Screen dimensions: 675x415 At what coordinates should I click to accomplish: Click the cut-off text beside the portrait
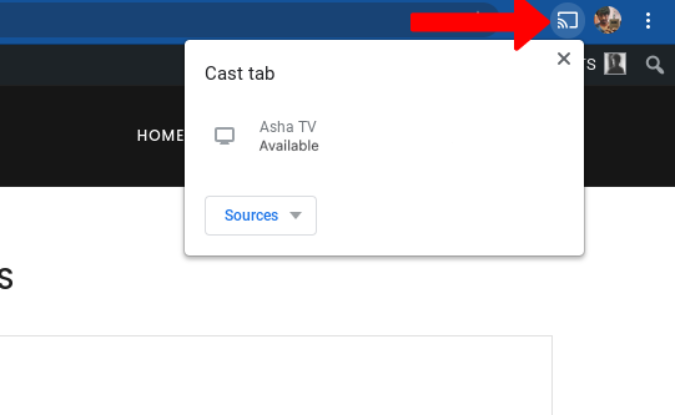point(590,64)
